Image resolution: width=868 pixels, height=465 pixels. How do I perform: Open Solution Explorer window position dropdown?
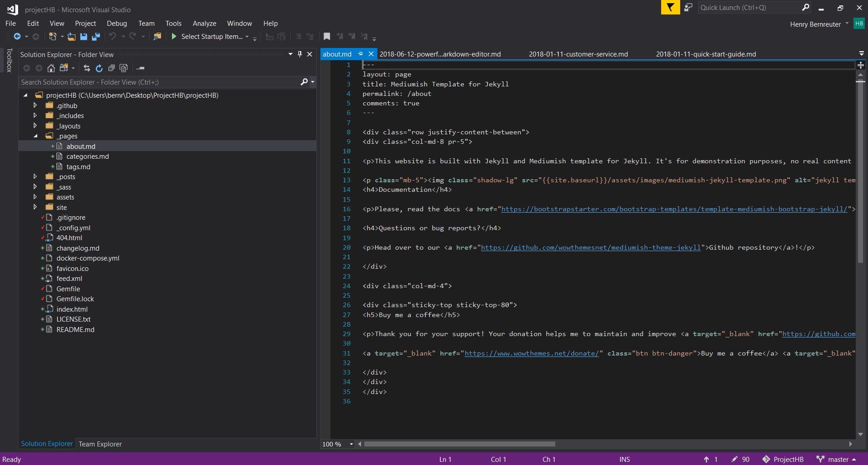coord(291,54)
